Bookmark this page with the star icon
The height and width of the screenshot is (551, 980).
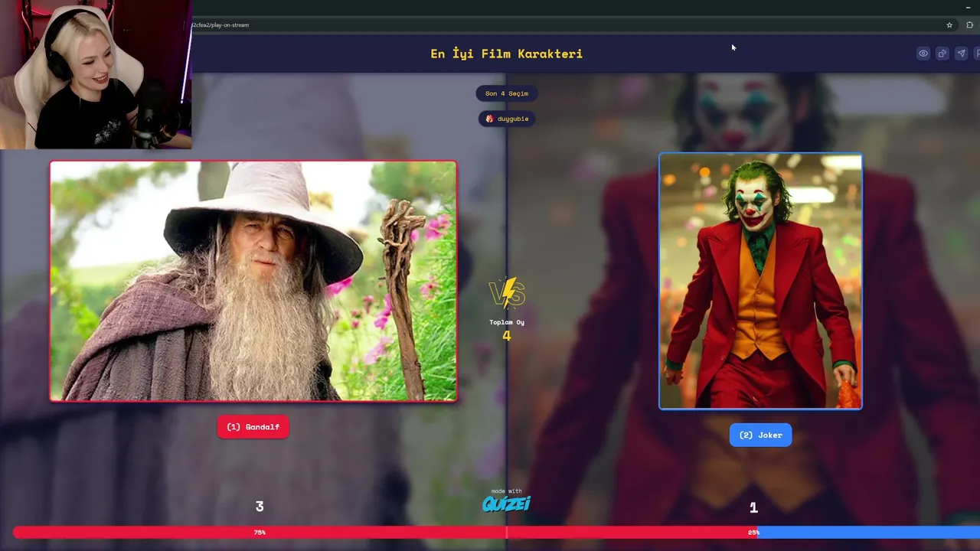949,25
